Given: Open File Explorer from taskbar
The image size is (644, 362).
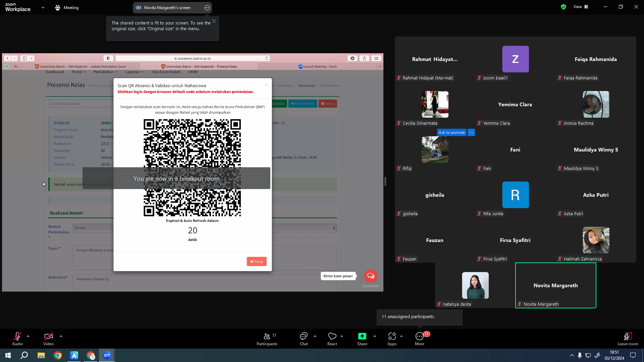Looking at the screenshot, I should (x=41, y=355).
